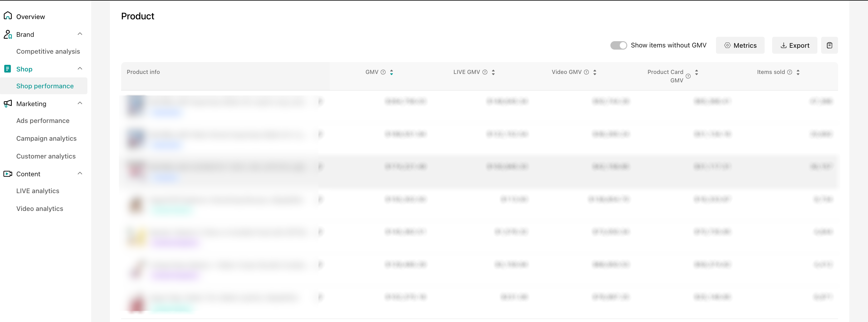Sort by LIVE GMV using sort arrows
The height and width of the screenshot is (322, 868).
point(493,72)
